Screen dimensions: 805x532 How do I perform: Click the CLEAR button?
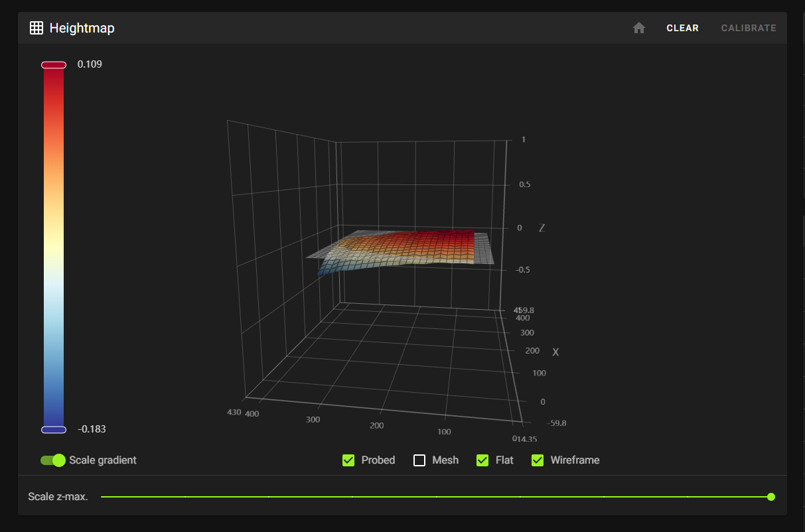click(x=682, y=28)
